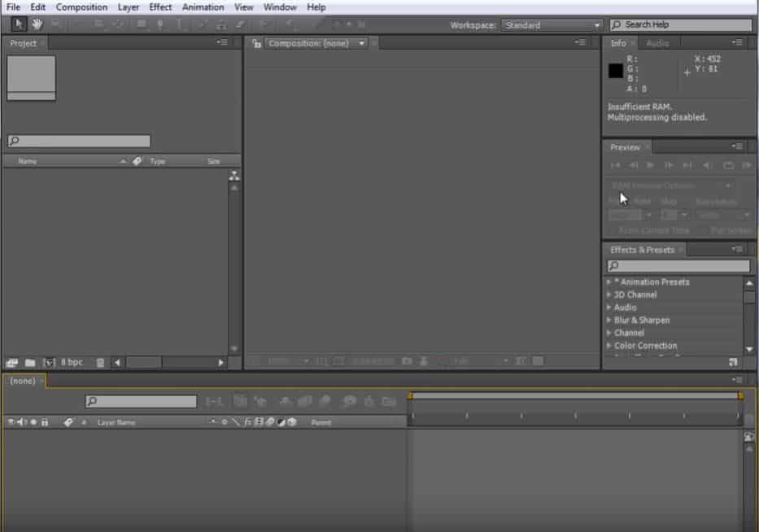Toggle the motion blur switch column header
The image size is (759, 532).
(x=270, y=422)
